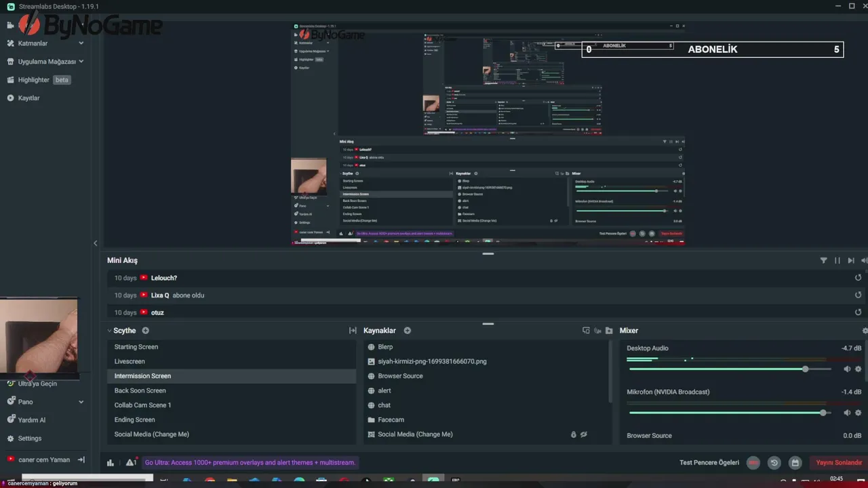
Task: Open Yardım AI from the sidebar
Action: click(26, 420)
